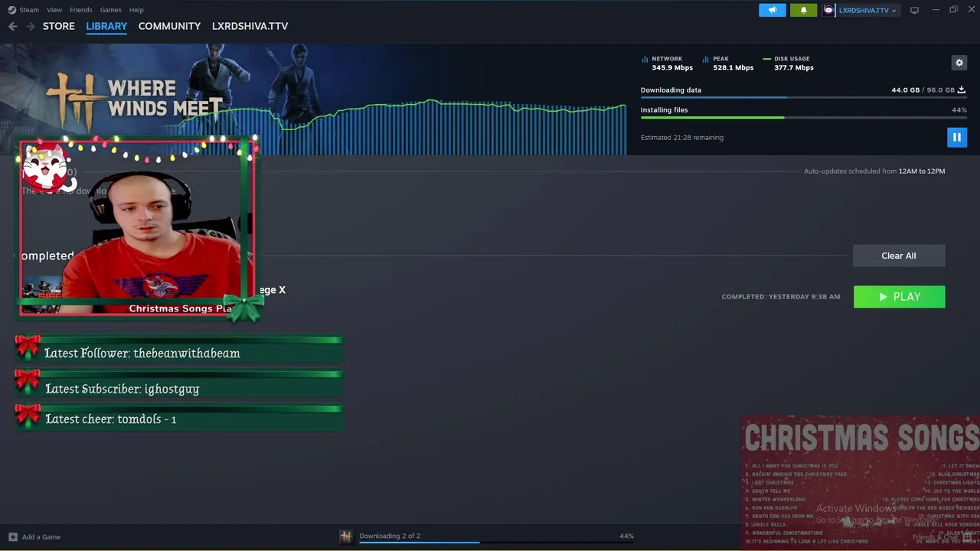Open the green notifications bell
This screenshot has width=980, height=551.
[x=803, y=10]
